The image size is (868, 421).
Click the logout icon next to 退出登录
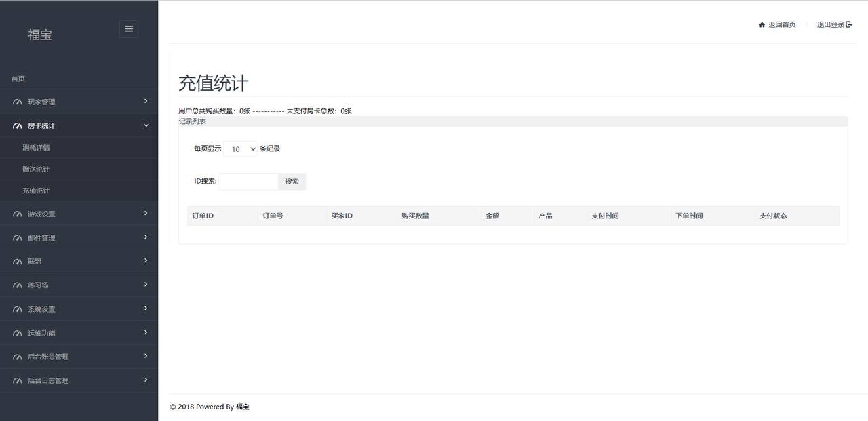click(x=849, y=25)
